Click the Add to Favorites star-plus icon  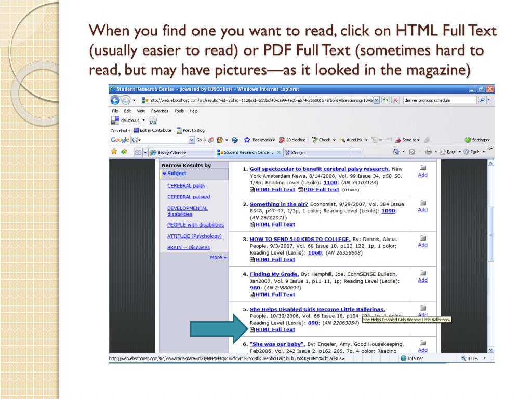(125, 152)
